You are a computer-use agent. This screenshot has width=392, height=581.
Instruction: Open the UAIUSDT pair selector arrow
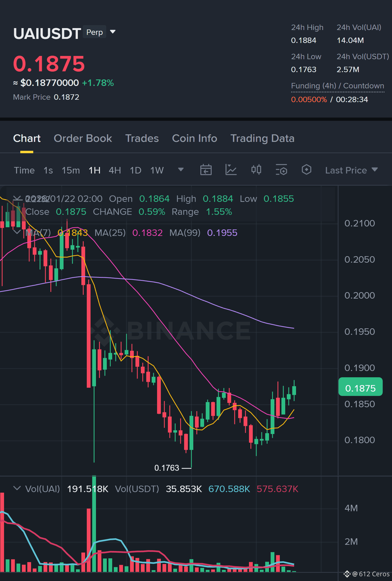click(x=113, y=32)
